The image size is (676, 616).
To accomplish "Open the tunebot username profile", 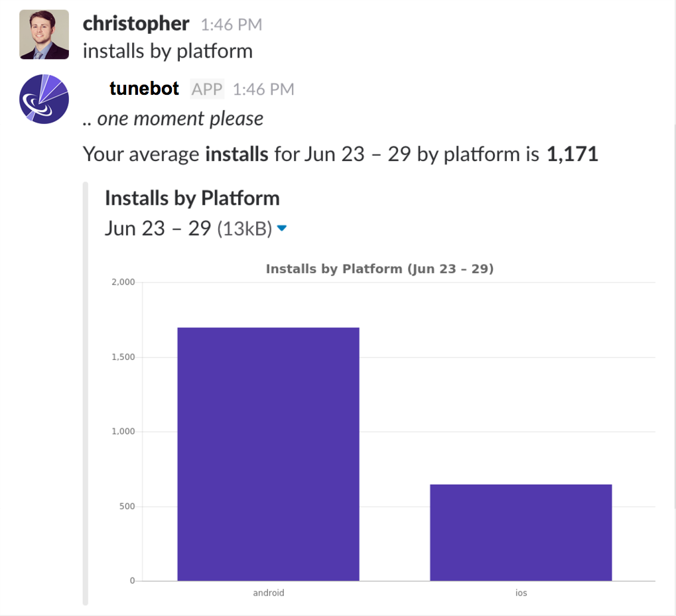I will (x=144, y=88).
